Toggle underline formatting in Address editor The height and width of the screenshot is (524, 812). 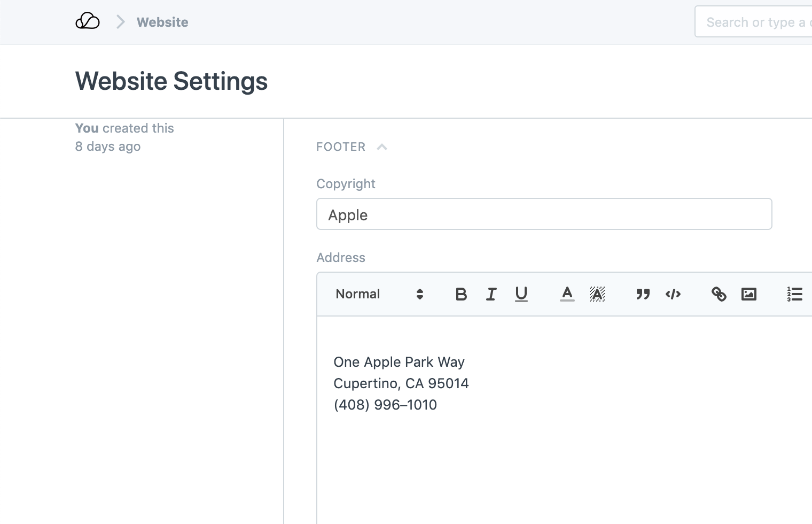[x=521, y=294]
